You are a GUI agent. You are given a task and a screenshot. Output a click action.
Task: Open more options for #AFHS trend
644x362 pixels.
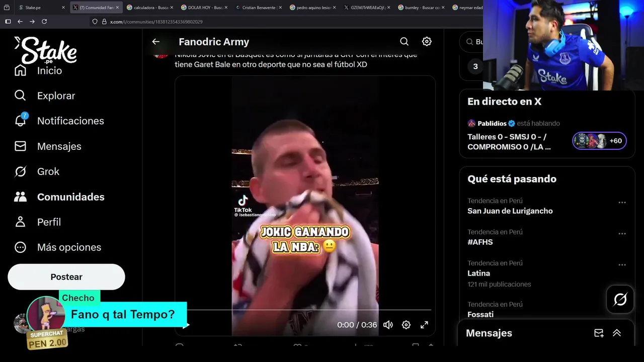[x=622, y=234]
